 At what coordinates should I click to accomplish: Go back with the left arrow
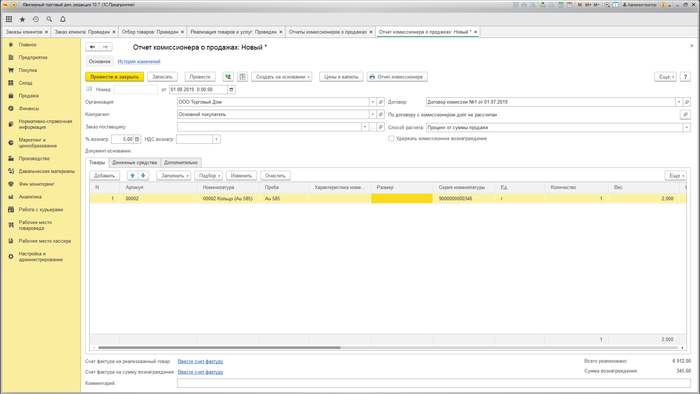click(92, 47)
